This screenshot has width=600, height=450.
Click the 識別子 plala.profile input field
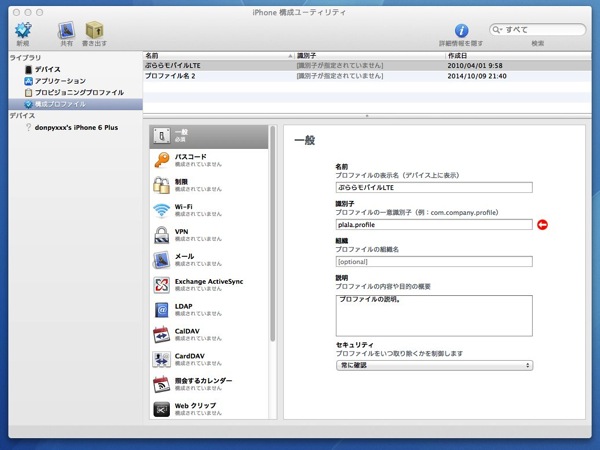tap(434, 225)
